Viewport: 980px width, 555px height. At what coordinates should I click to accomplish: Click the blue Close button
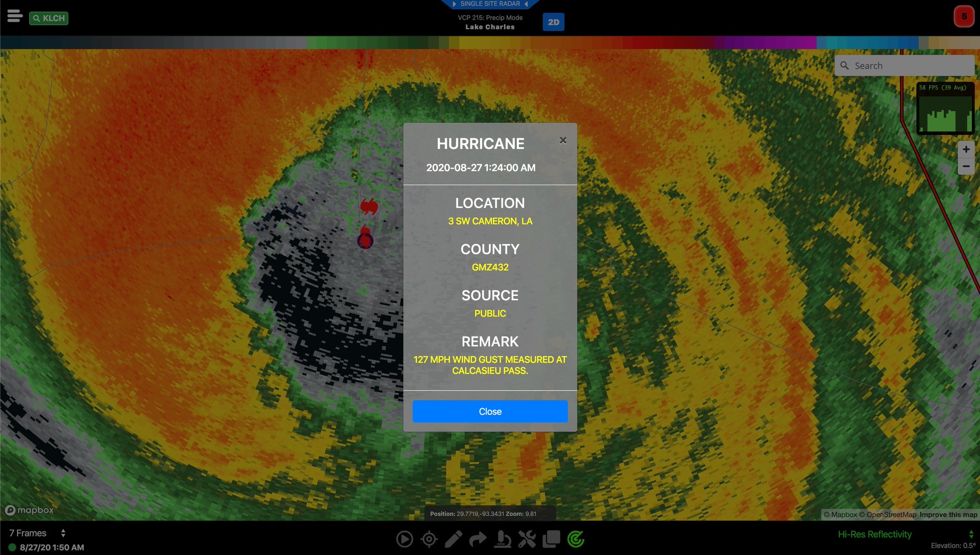point(490,411)
